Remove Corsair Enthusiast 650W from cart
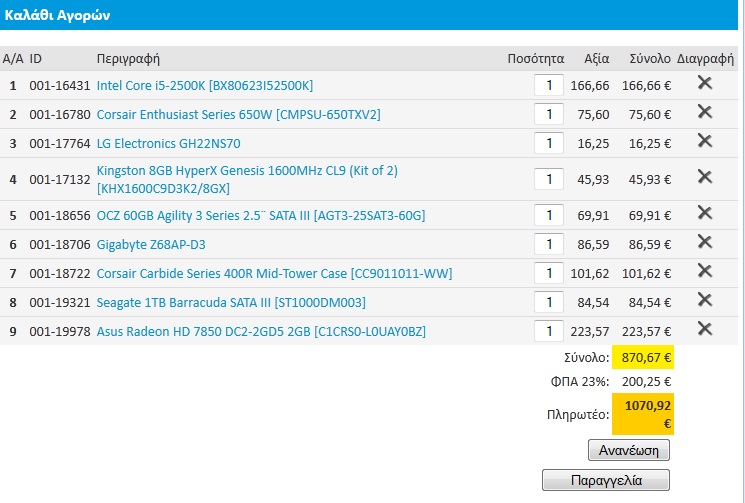This screenshot has width=745, height=503. click(x=704, y=113)
